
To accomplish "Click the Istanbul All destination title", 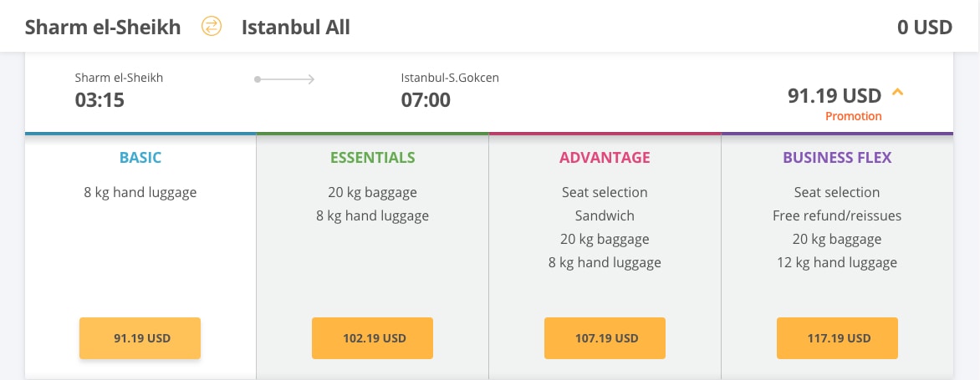I will click(296, 28).
